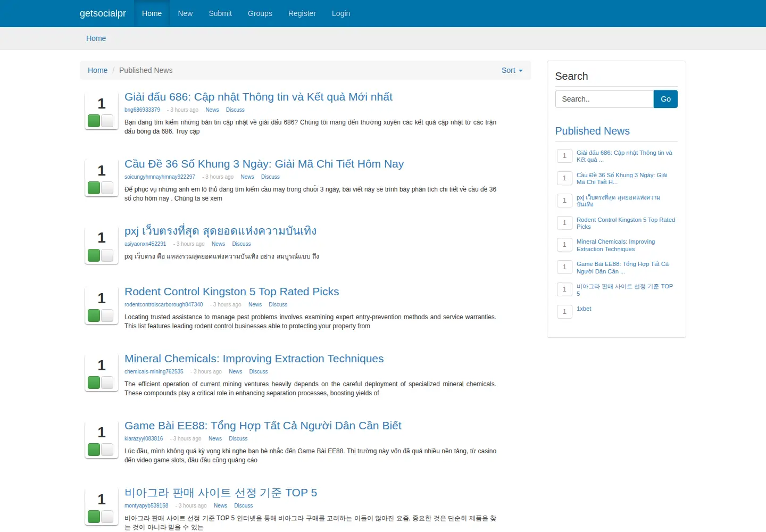Image resolution: width=766 pixels, height=532 pixels.
Task: Upvote Cầu Đề 36 Số post green button
Action: point(94,188)
